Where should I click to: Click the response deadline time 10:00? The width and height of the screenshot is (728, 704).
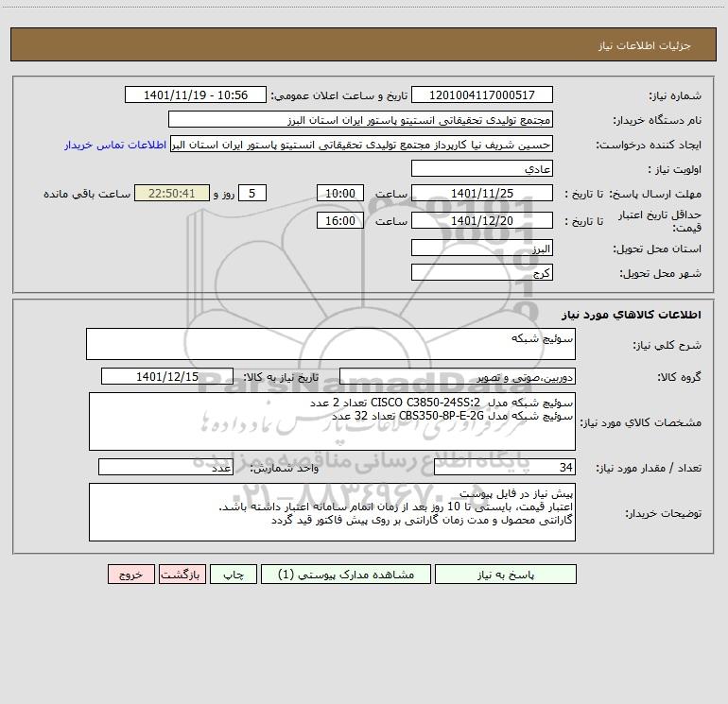[x=339, y=193]
